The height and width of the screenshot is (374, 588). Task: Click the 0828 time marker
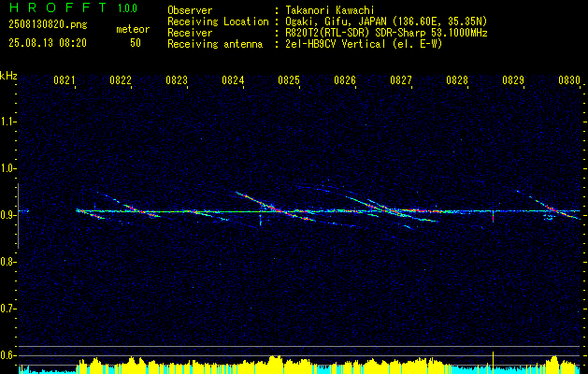(x=457, y=79)
